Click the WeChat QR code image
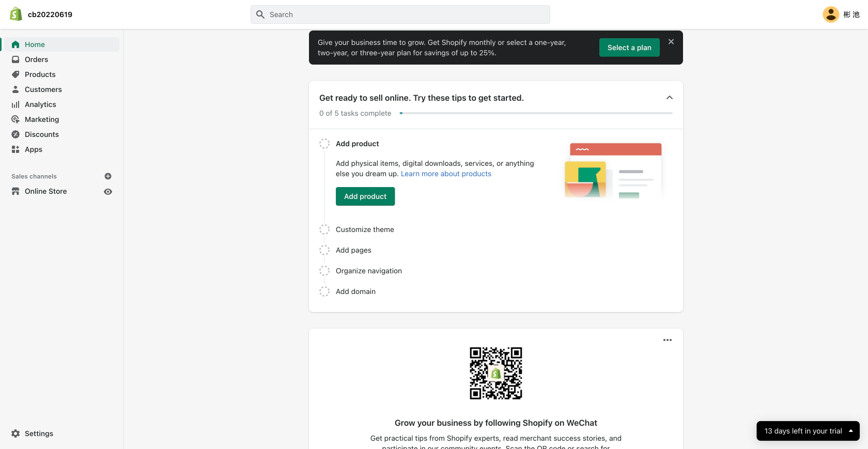The image size is (868, 449). pos(496,373)
